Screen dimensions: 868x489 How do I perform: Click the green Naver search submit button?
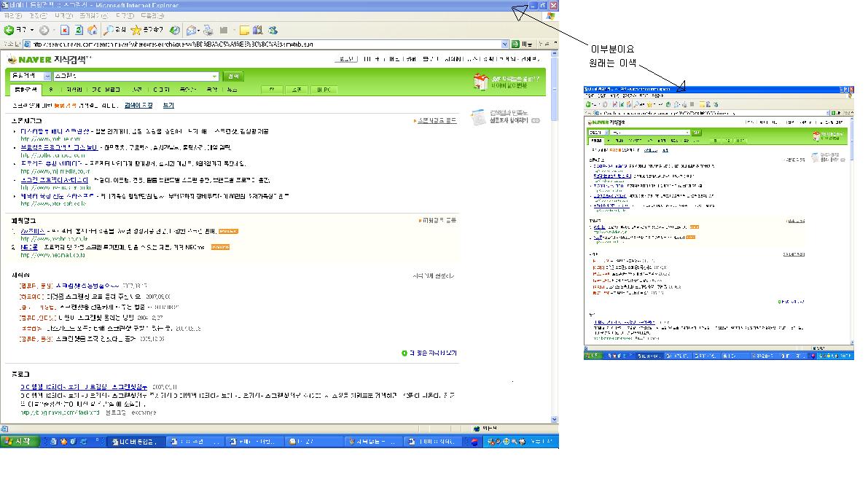click(x=234, y=76)
